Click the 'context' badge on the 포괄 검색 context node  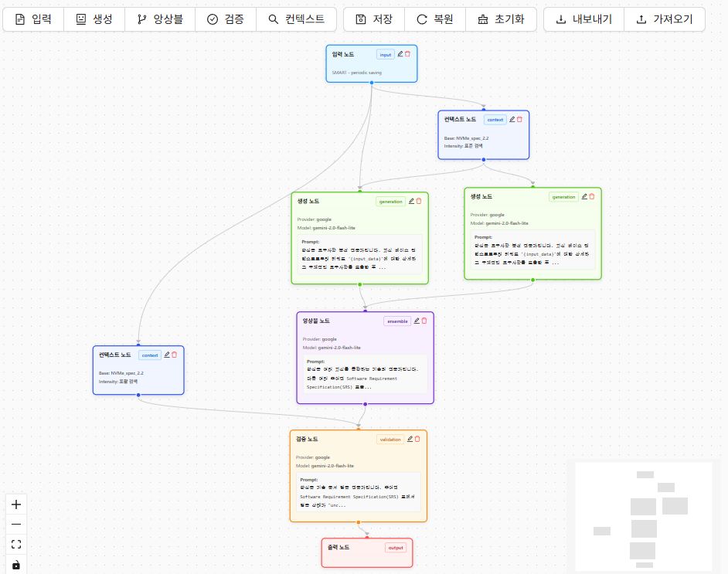coord(150,355)
